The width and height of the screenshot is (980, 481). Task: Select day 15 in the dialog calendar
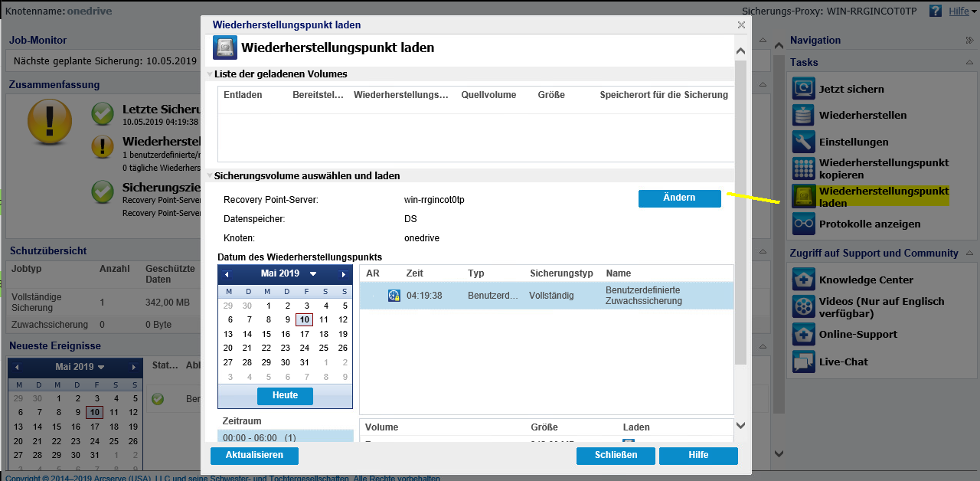click(x=266, y=334)
